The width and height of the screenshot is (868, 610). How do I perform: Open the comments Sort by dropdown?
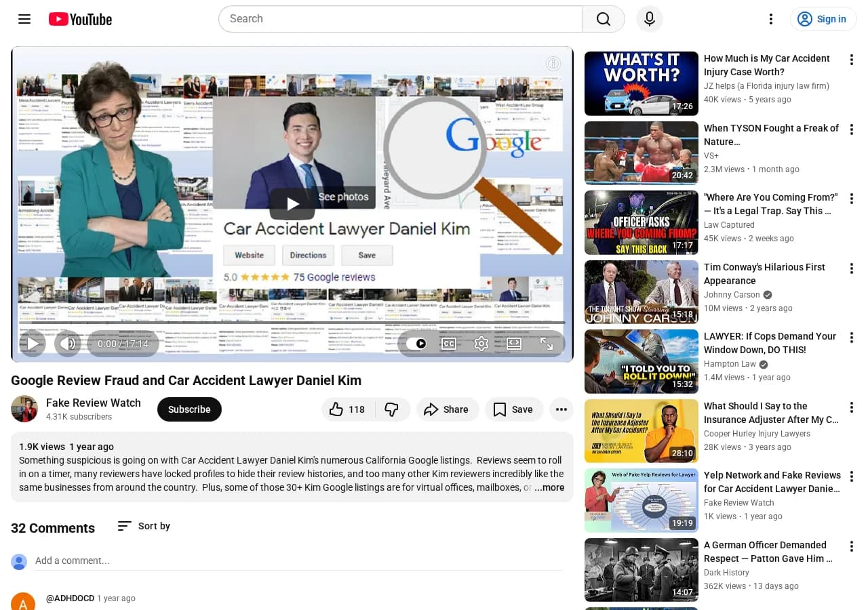click(x=144, y=526)
